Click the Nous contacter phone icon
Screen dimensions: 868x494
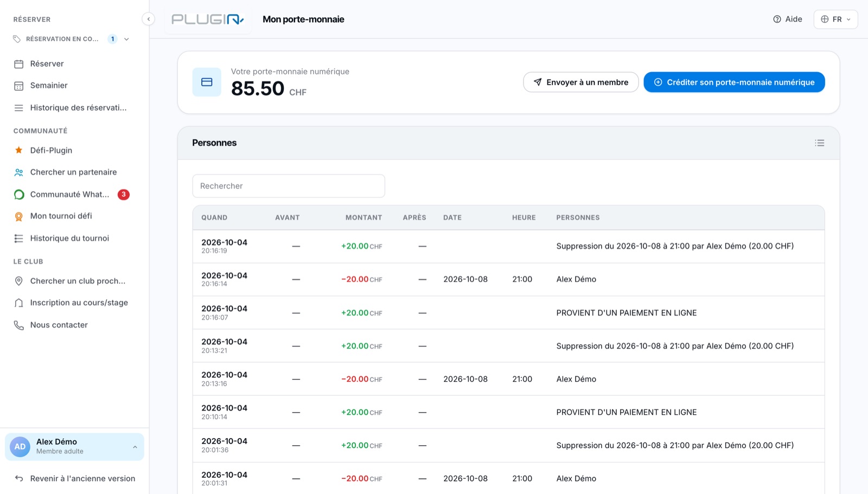click(19, 325)
